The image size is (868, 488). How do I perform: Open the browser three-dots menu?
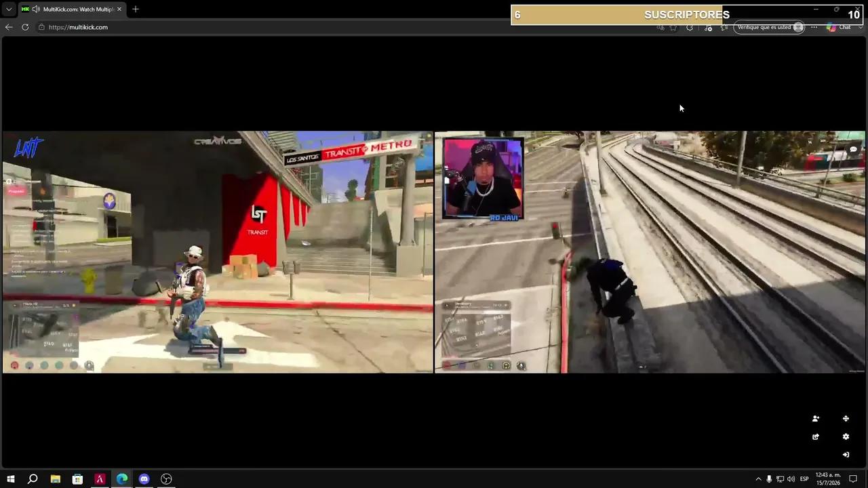(814, 27)
